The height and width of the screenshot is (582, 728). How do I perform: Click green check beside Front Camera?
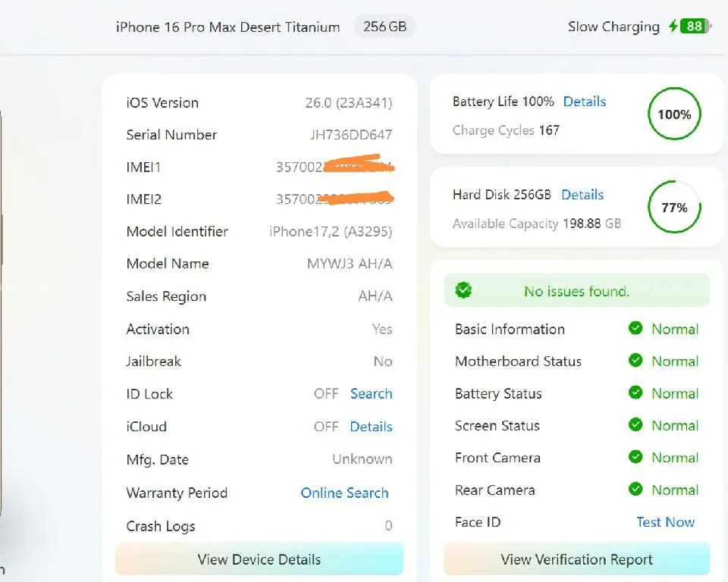(635, 457)
